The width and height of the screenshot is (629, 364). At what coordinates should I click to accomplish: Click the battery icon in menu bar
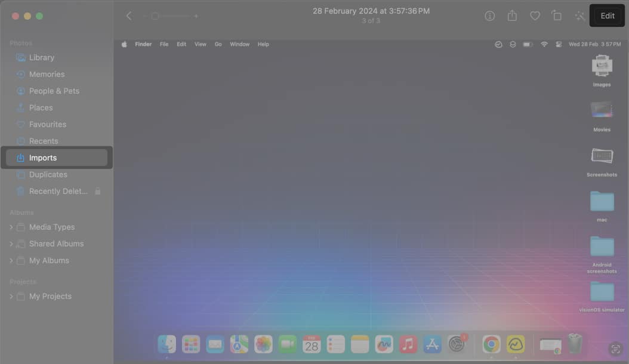click(528, 44)
